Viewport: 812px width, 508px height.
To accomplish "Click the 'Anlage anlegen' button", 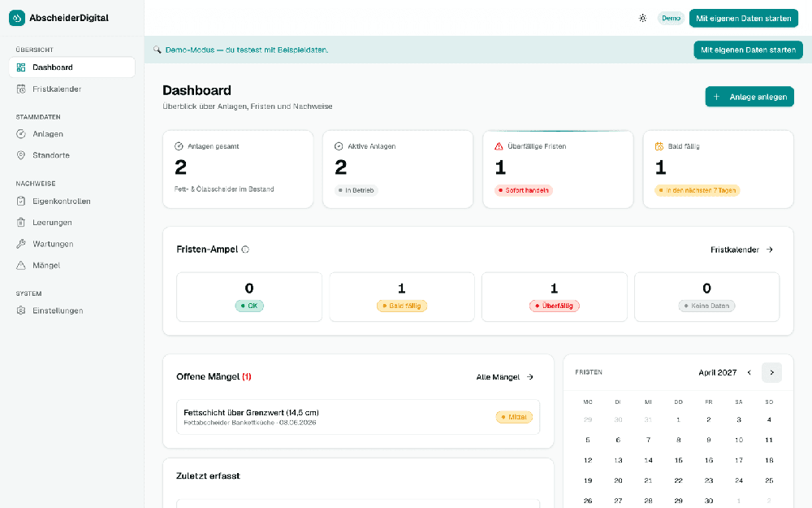I will [x=749, y=97].
